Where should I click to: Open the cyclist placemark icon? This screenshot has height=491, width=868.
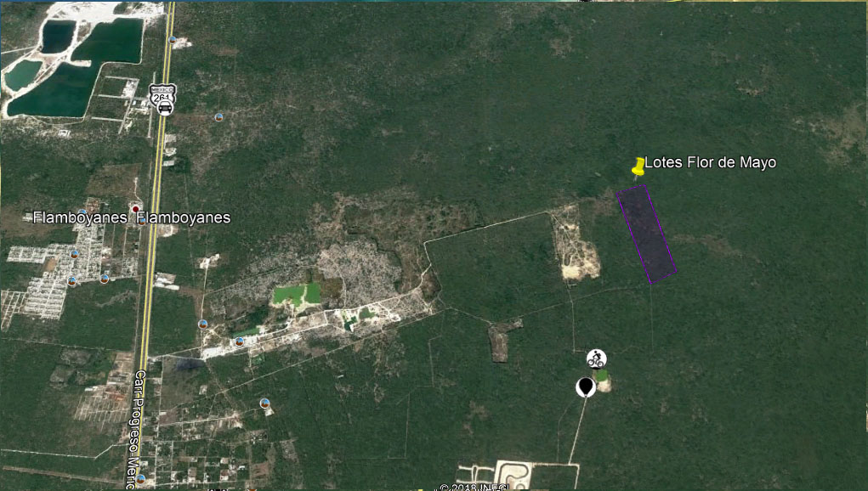point(596,358)
